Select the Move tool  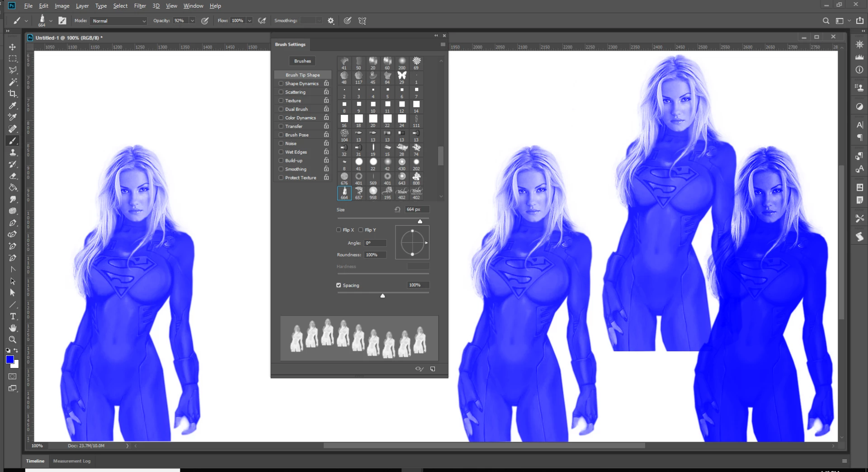(x=13, y=47)
